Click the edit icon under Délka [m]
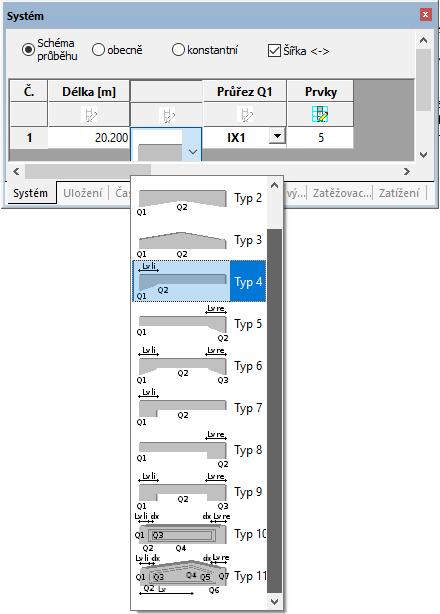The height and width of the screenshot is (614, 440). (x=90, y=115)
